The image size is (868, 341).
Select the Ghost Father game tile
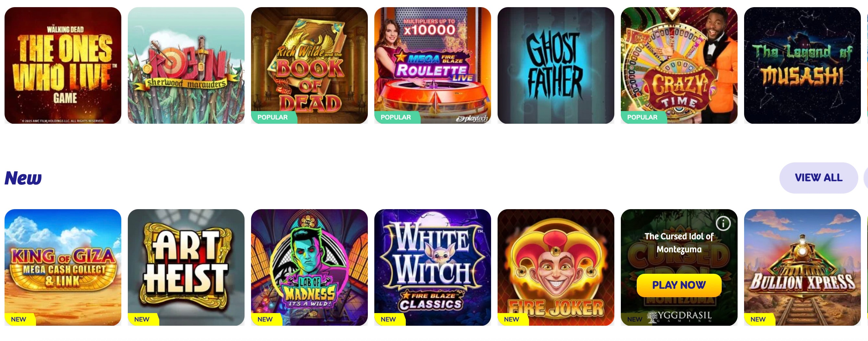556,65
